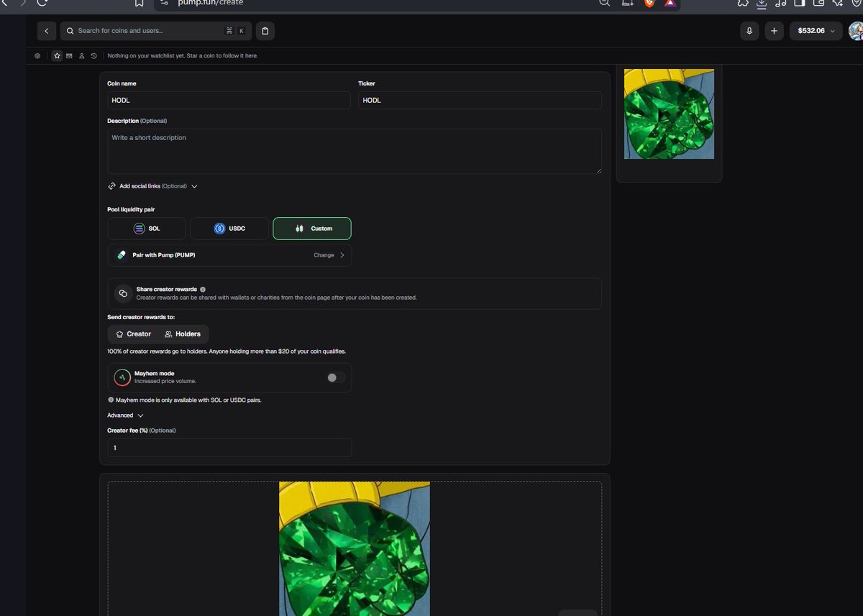The height and width of the screenshot is (616, 863).
Task: Click 'Mayhem mode is only available' notice text
Action: [188, 400]
